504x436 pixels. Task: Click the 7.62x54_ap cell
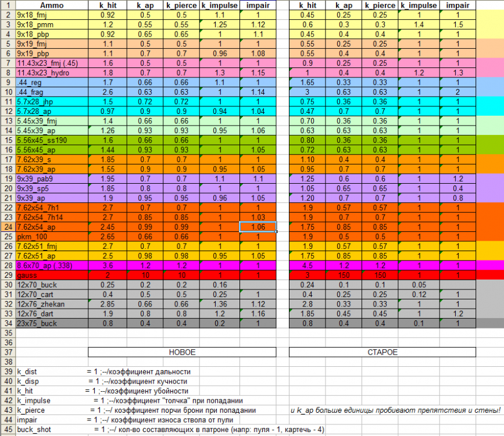pos(52,227)
